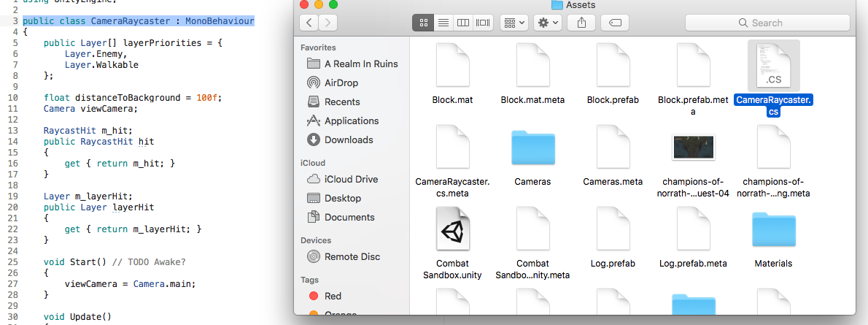
Task: Switch Finder to list view
Action: pos(443,23)
